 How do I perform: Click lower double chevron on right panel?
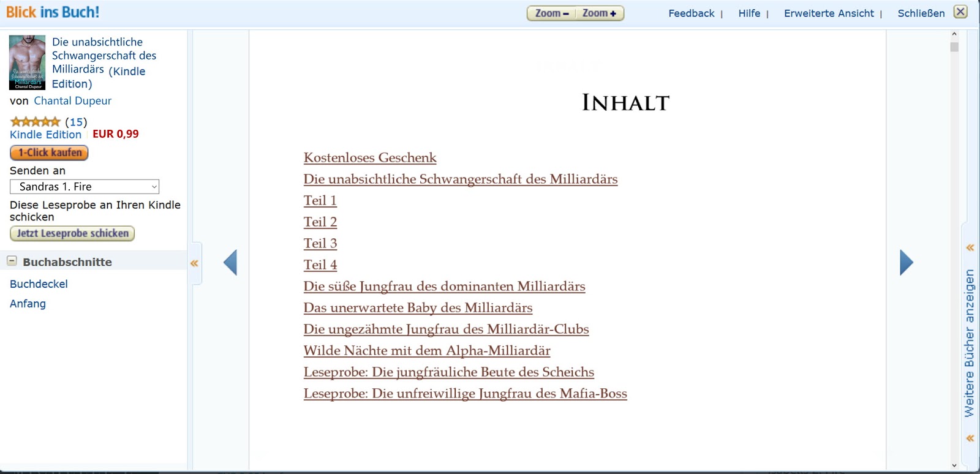tap(970, 438)
